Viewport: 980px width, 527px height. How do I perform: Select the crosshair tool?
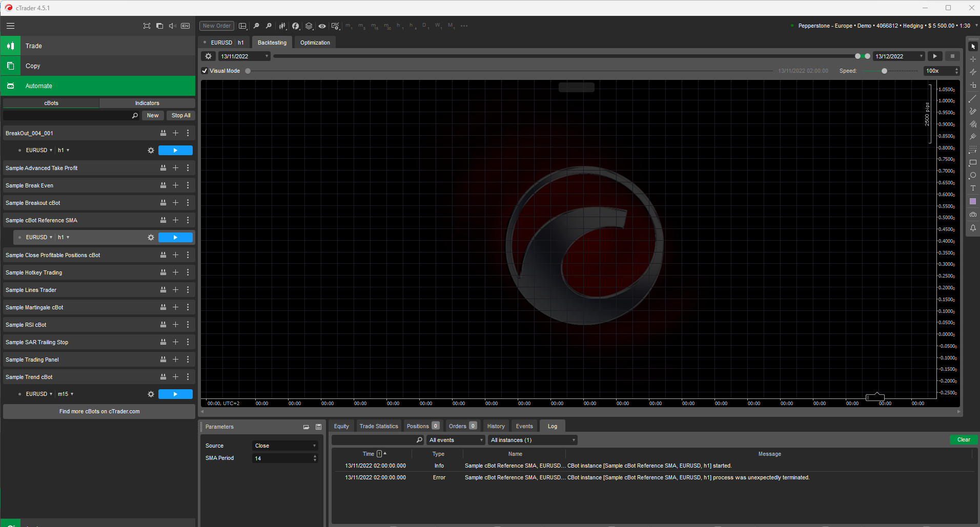pos(973,59)
